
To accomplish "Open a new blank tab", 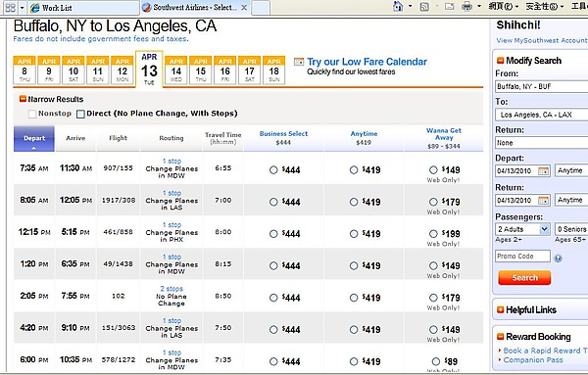I will coord(261,8).
